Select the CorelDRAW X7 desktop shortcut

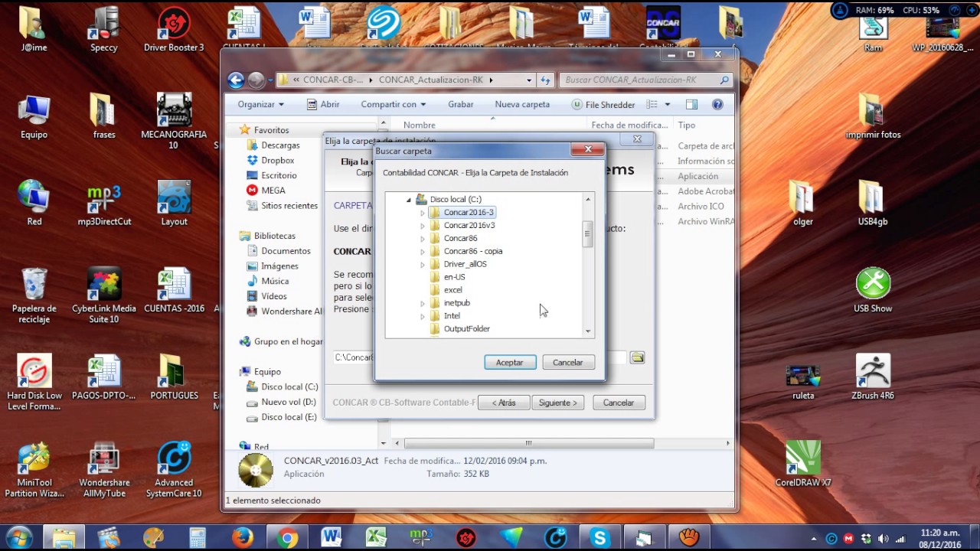click(803, 465)
